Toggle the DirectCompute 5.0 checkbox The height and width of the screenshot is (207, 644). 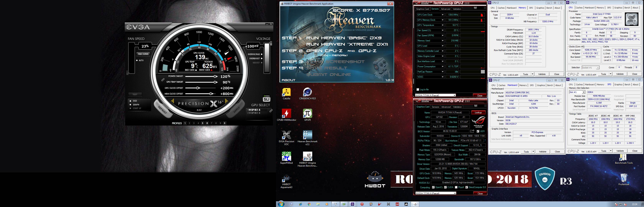(x=467, y=187)
